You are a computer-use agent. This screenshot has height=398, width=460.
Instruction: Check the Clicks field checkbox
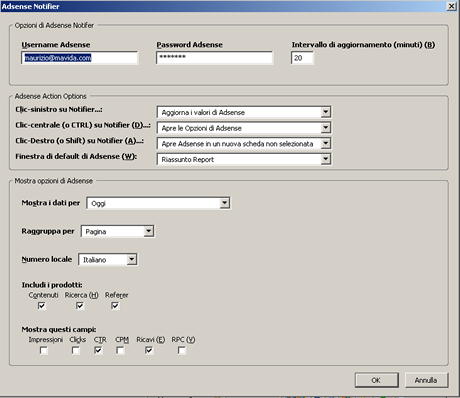point(76,350)
